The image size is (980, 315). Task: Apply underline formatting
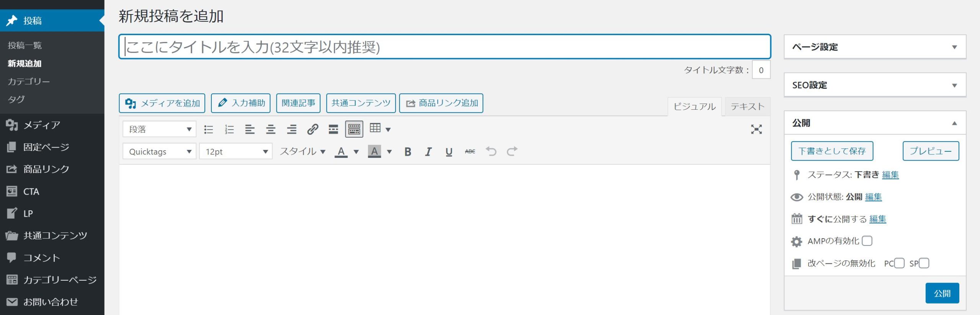point(449,152)
